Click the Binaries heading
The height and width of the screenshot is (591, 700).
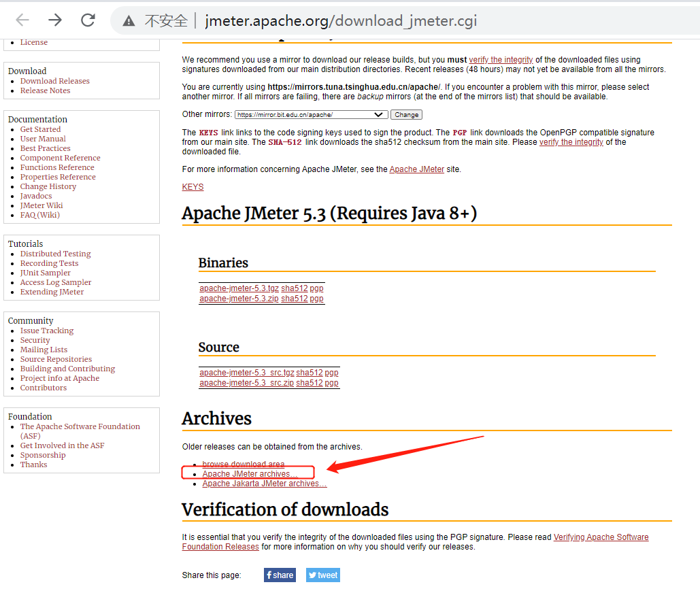point(223,263)
